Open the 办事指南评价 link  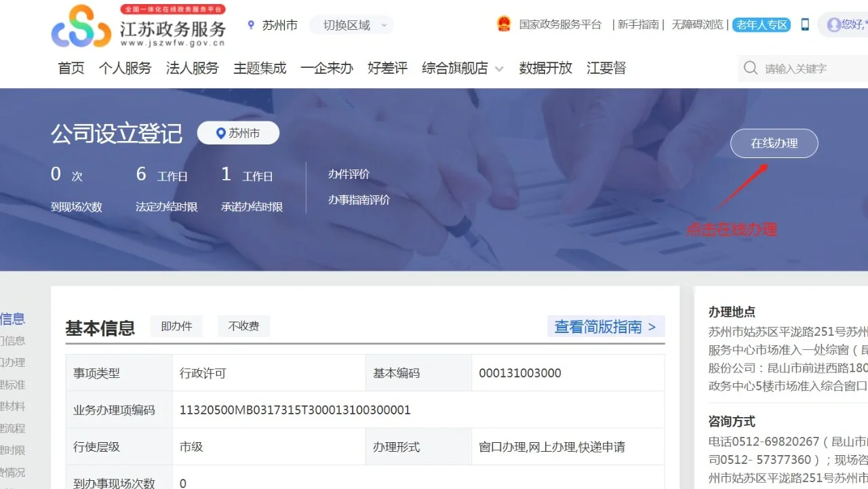pos(359,200)
